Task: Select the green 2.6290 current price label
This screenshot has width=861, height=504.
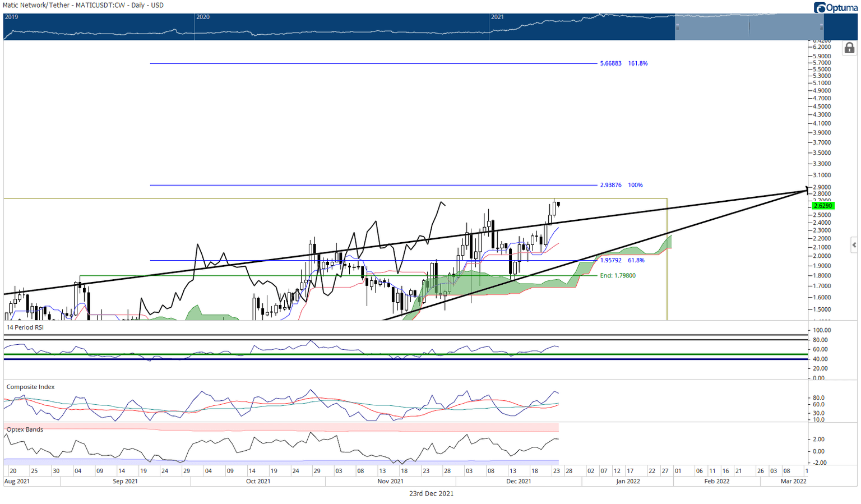Action: pos(822,206)
